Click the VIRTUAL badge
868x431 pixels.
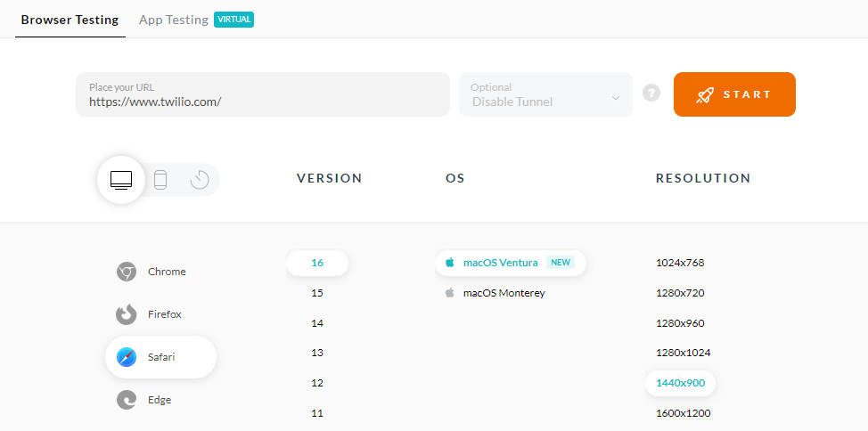(233, 20)
